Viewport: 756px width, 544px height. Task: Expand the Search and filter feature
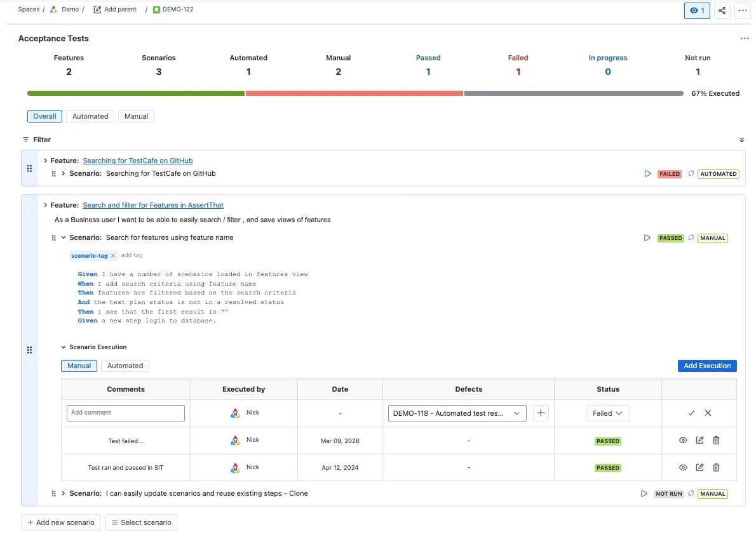tap(45, 205)
